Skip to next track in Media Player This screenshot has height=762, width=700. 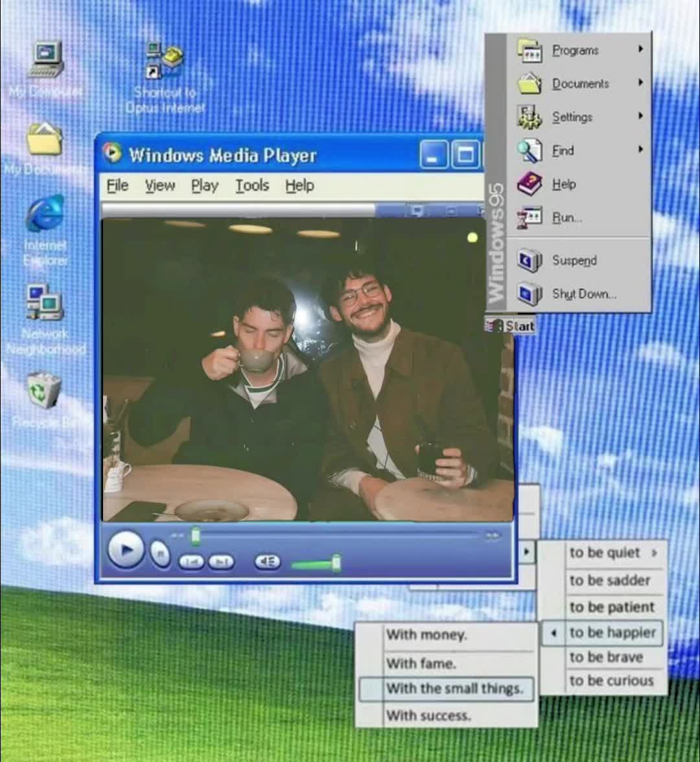tap(222, 562)
